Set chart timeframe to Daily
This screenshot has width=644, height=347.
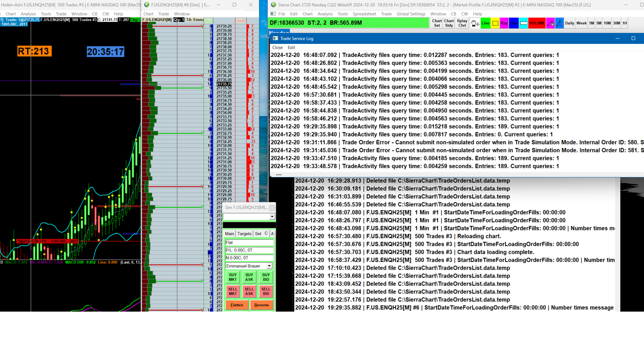pos(570,23)
